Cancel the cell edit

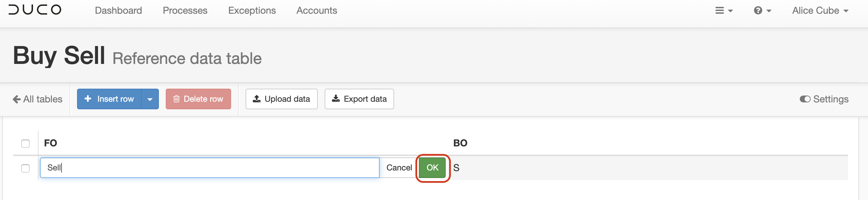click(399, 168)
